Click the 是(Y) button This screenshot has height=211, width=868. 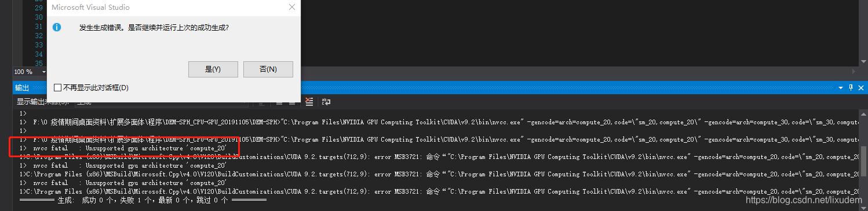[x=213, y=69]
